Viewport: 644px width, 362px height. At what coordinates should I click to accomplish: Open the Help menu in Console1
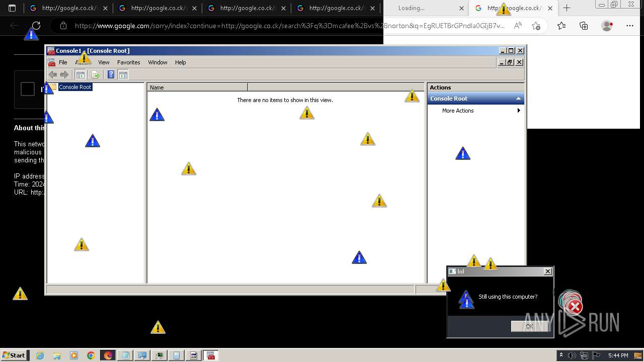[181, 62]
